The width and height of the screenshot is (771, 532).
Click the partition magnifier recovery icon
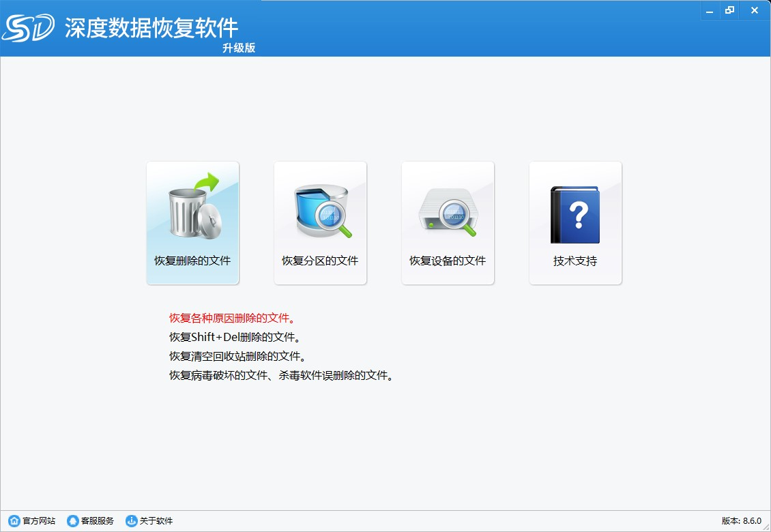click(x=323, y=211)
